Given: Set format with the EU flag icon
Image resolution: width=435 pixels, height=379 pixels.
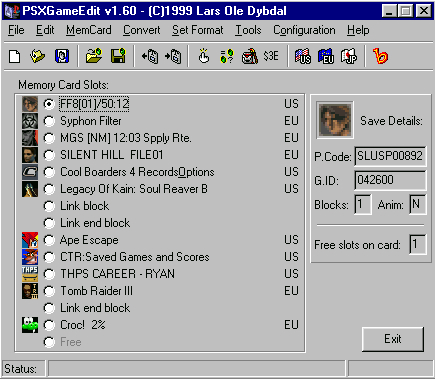Looking at the screenshot, I should click(326, 56).
